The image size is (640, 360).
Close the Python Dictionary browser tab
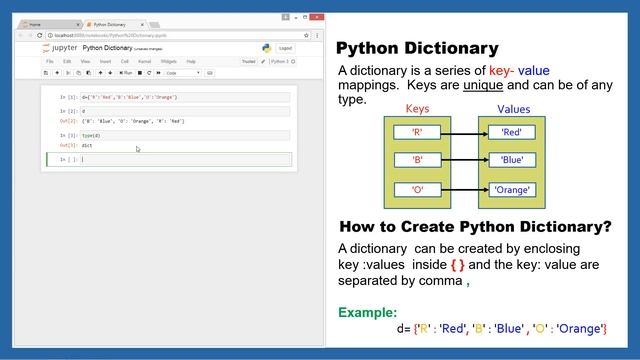(142, 24)
